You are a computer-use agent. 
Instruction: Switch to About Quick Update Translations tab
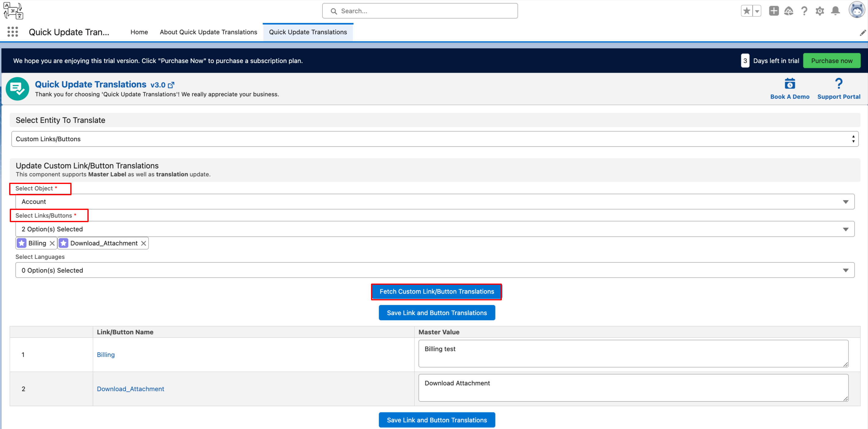click(x=208, y=32)
